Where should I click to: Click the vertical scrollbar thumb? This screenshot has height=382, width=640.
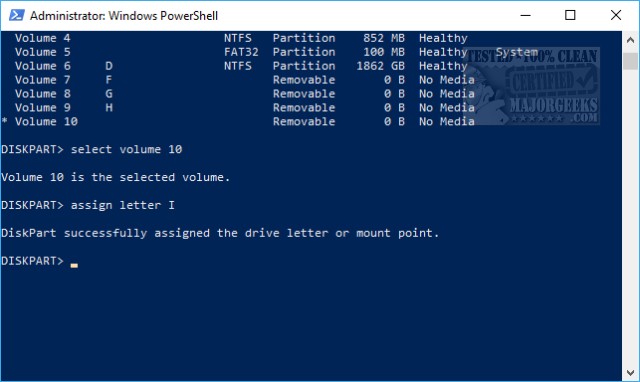pos(631,61)
